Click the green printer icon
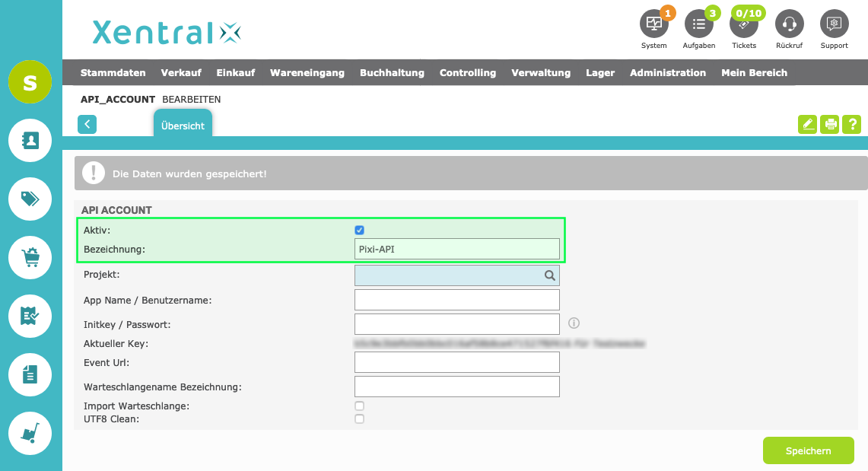 click(829, 124)
